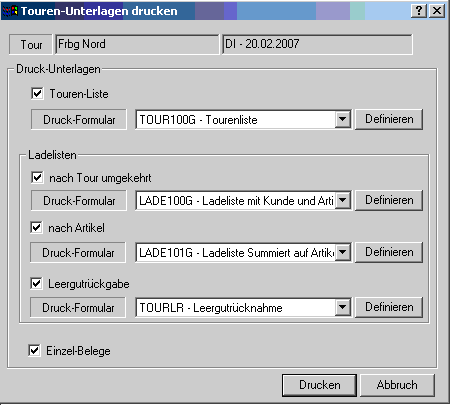The width and height of the screenshot is (450, 405).
Task: Open the LADE101G Ladeliste Summiert dropdown
Action: [x=342, y=252]
